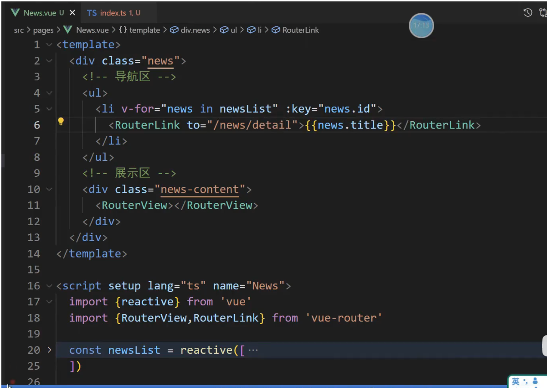Click the "news-content" class value
The height and width of the screenshot is (392, 550).
click(200, 189)
